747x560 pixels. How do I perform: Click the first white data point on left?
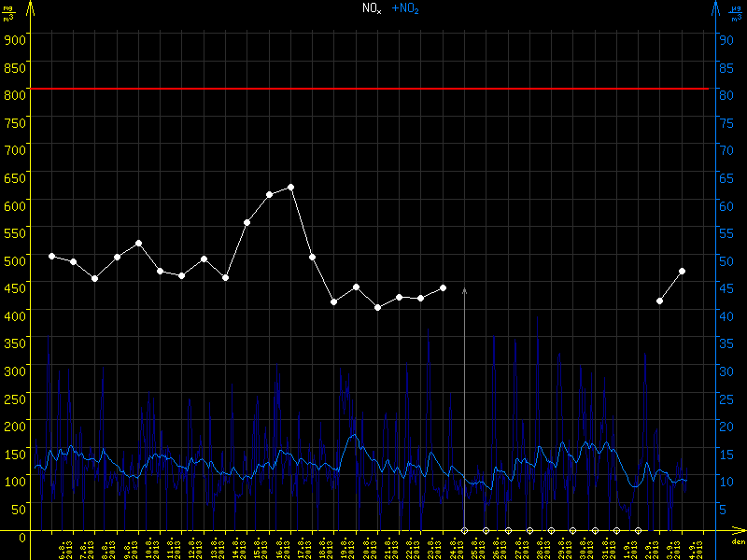51,256
